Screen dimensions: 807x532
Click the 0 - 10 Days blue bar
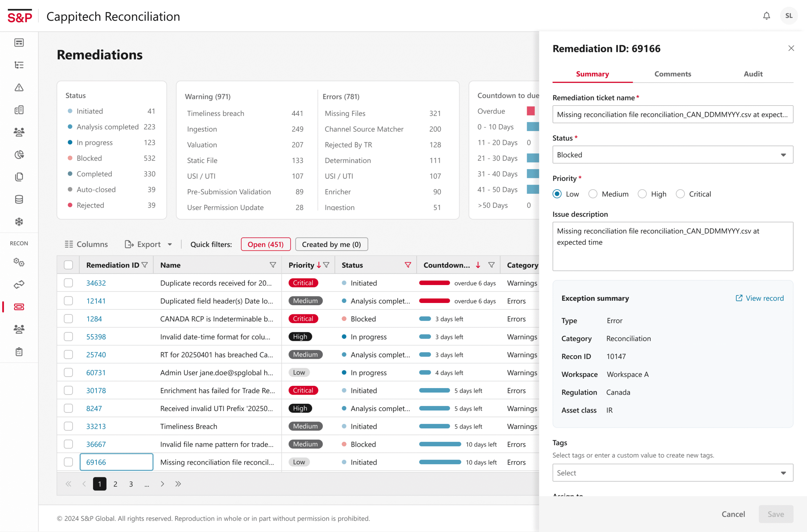pyautogui.click(x=533, y=127)
